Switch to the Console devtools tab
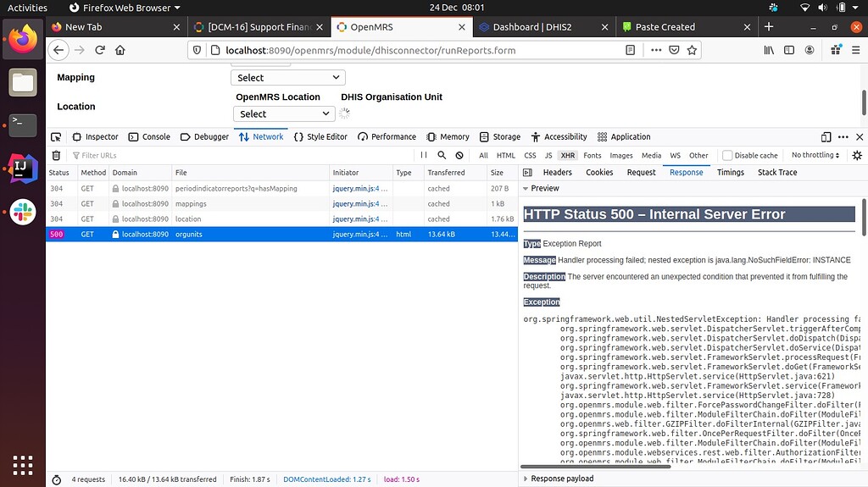The width and height of the screenshot is (868, 487). click(x=149, y=136)
